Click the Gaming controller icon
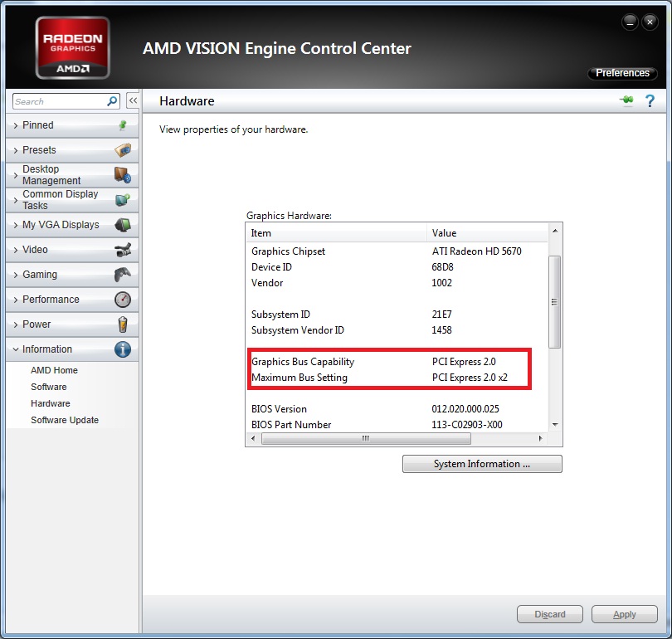Screen dimensions: 672x639 [x=123, y=275]
